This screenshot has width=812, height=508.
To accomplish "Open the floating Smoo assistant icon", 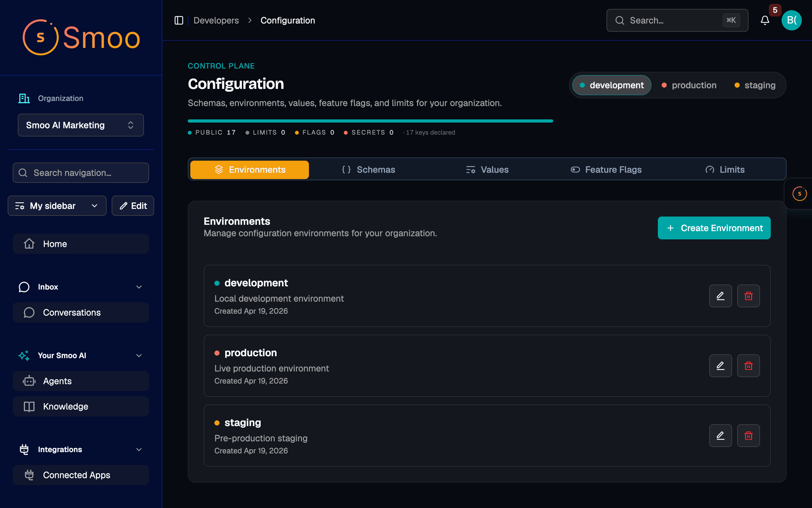I will pos(800,194).
